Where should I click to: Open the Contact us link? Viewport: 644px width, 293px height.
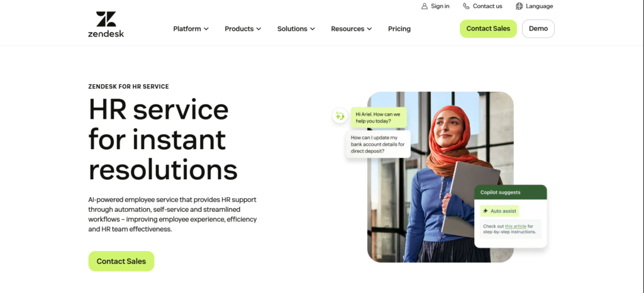tap(482, 6)
